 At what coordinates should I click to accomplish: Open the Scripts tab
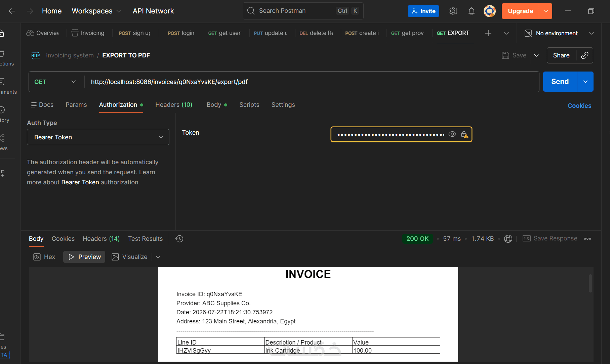(x=249, y=105)
